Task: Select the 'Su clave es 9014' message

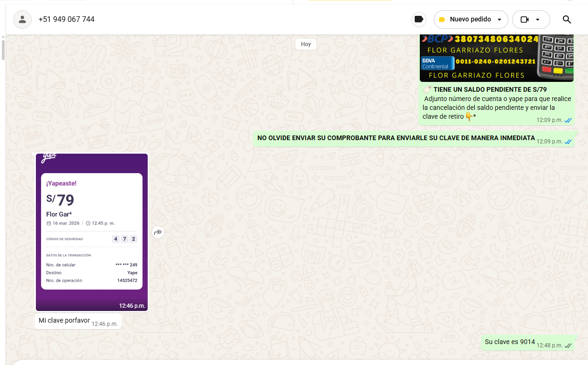Action: 510,342
